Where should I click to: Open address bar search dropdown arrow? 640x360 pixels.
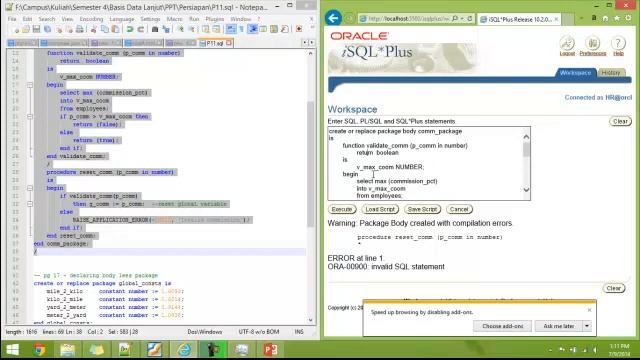462,19
